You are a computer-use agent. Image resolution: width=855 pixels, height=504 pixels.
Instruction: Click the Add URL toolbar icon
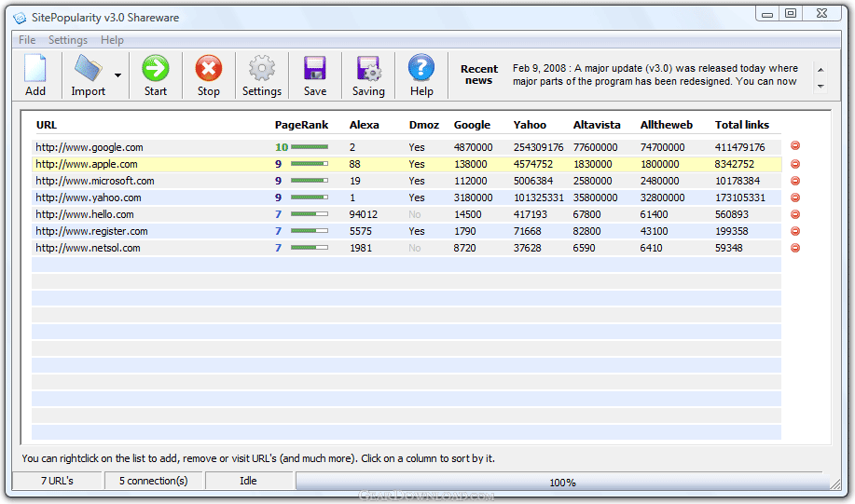click(x=35, y=69)
